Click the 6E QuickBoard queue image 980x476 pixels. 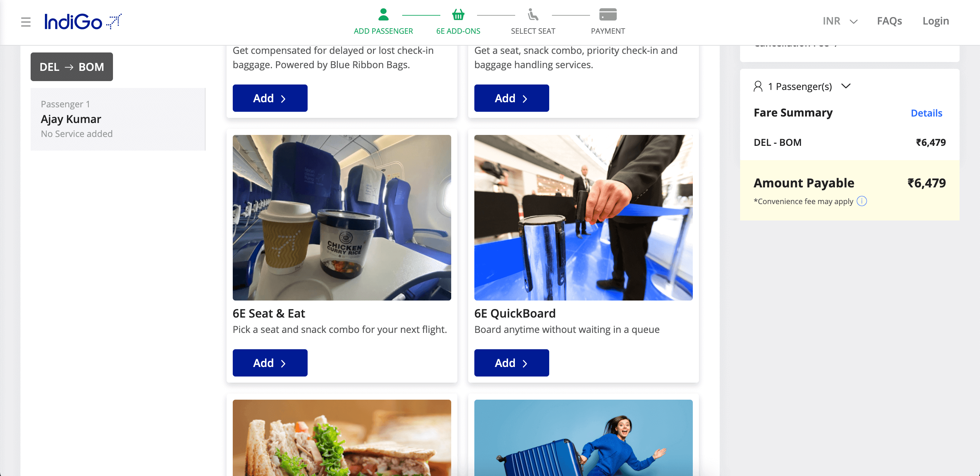point(583,217)
